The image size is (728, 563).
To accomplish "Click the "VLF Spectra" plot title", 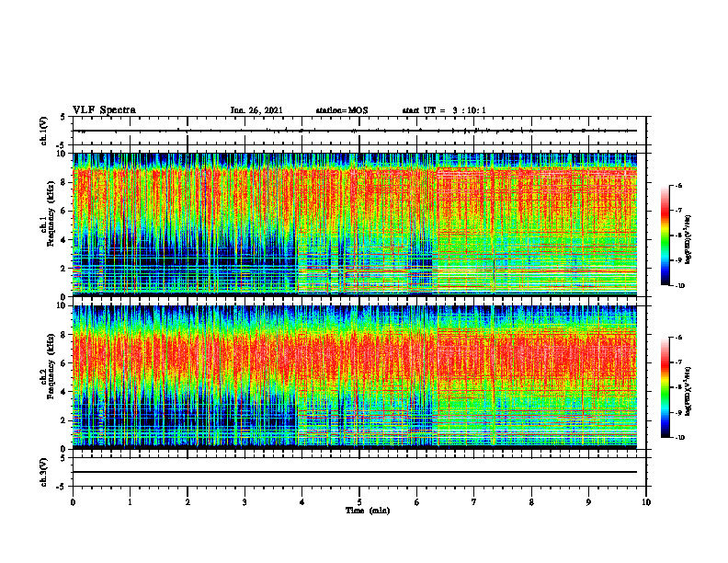I will click(x=104, y=110).
